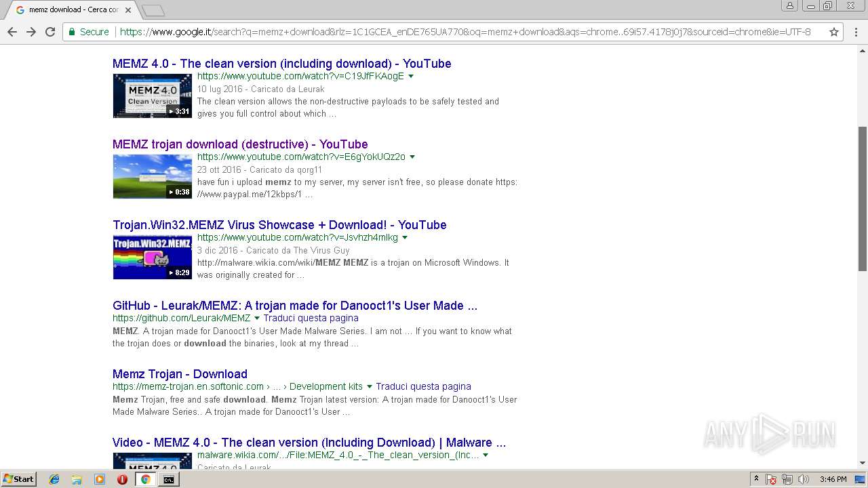Open Video - MEMZ 4.0 Malware wikia result

309,443
